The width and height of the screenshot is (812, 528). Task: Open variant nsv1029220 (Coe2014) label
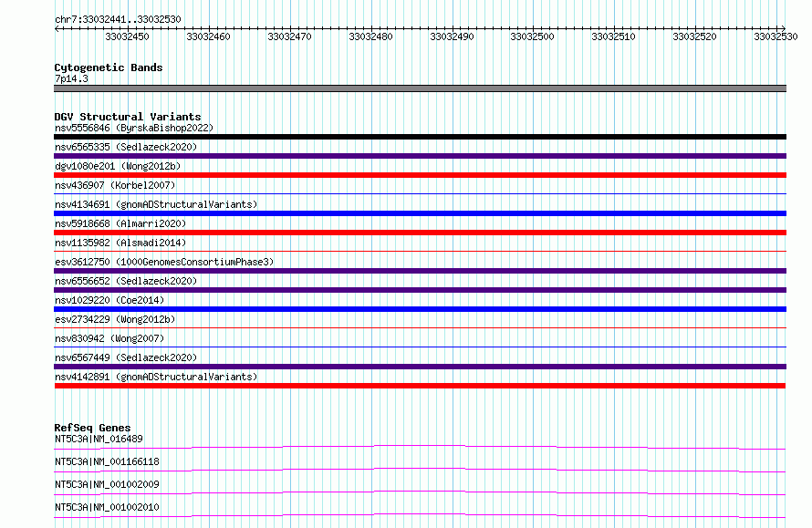pyautogui.click(x=109, y=300)
